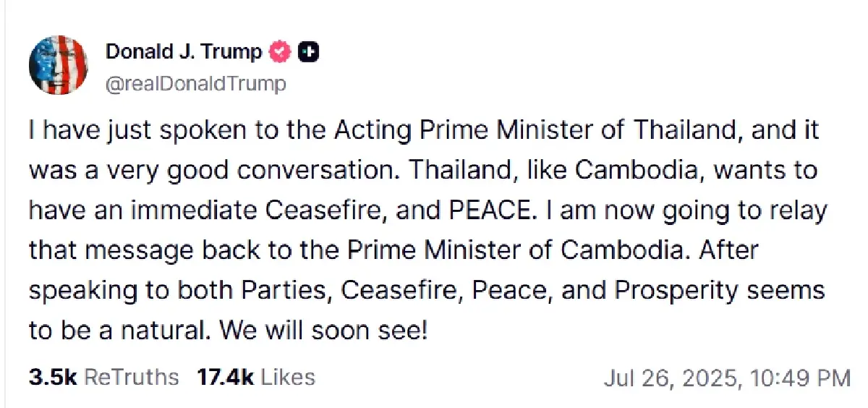The width and height of the screenshot is (868, 408).
Task: Open the "Donald J. Trump" display name
Action: coord(184,52)
